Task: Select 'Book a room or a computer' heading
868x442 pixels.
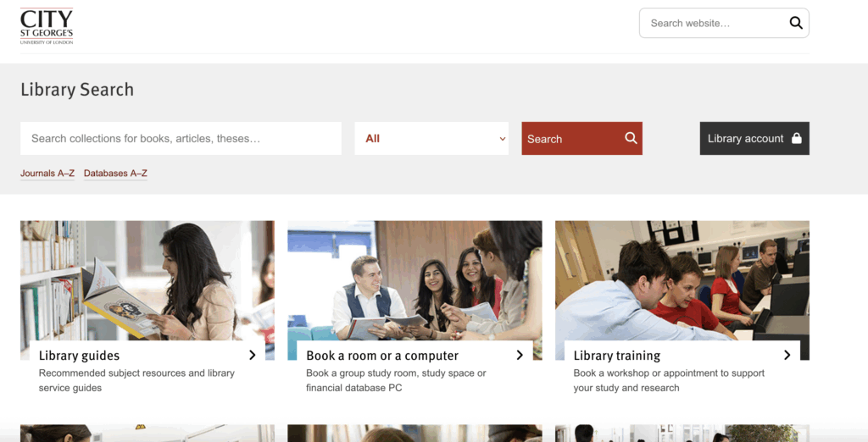Action: click(x=382, y=356)
